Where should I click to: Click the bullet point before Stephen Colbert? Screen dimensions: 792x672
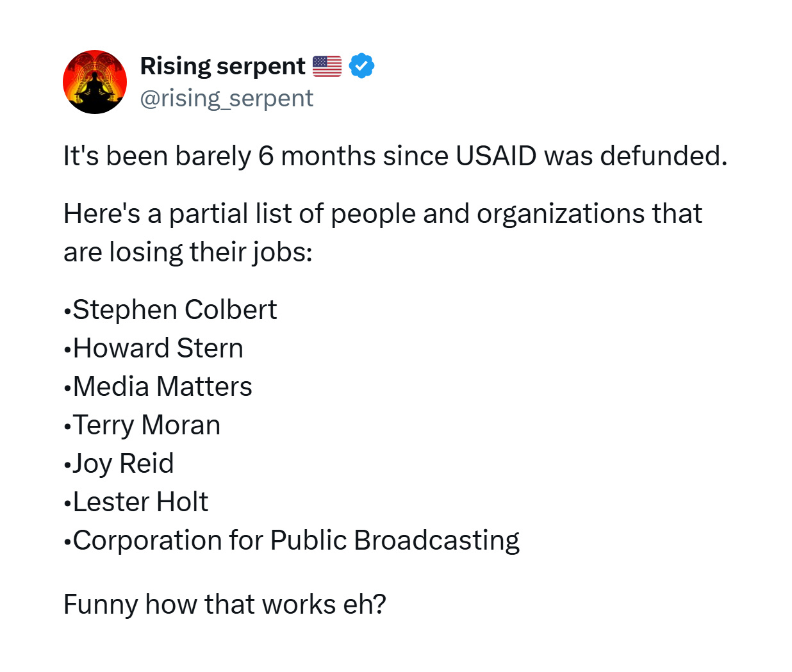[67, 312]
